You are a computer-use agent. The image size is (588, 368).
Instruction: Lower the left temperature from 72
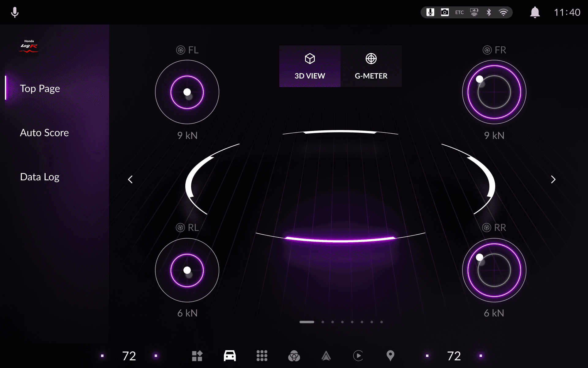tap(102, 356)
